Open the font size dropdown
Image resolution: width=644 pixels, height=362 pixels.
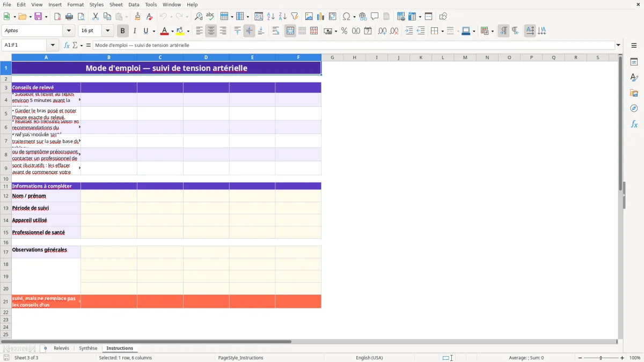(108, 31)
